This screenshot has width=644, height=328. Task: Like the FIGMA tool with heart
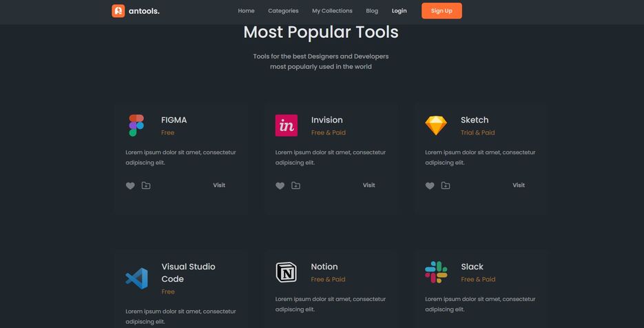tap(130, 185)
